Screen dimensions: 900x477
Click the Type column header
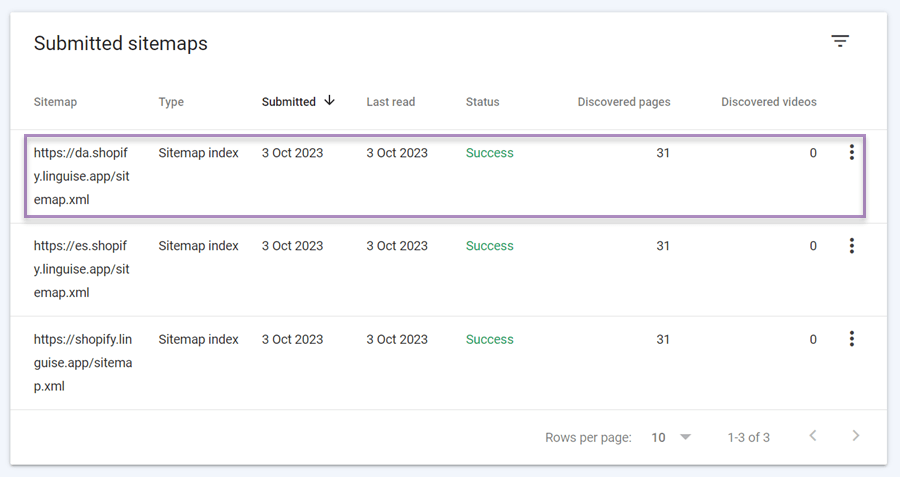171,102
